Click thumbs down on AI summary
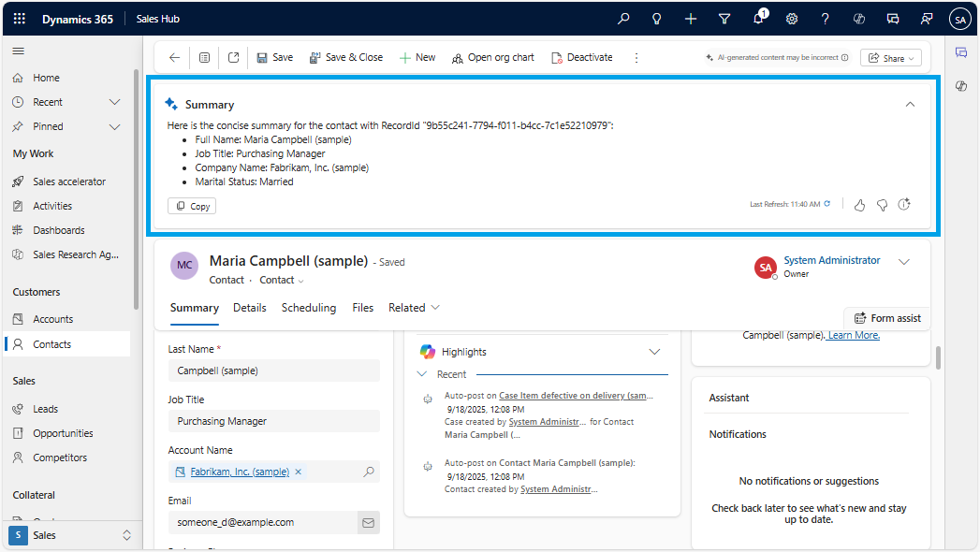980x552 pixels. 882,205
